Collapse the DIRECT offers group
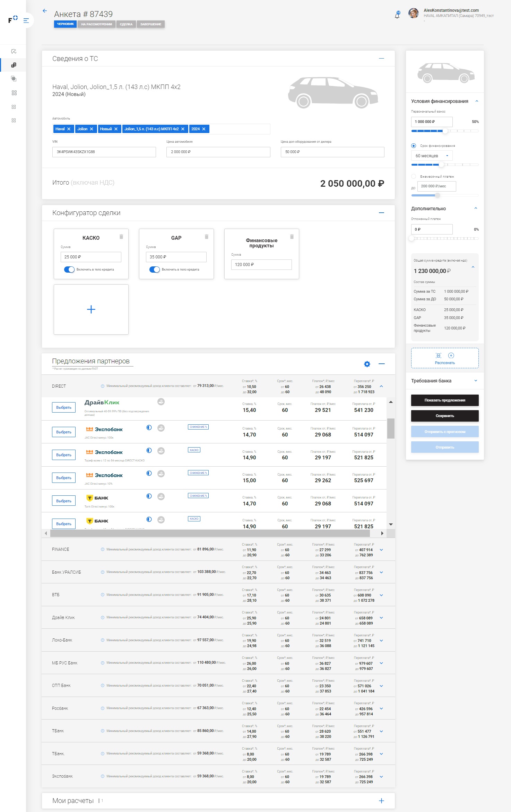The width and height of the screenshot is (511, 812). coord(381,386)
